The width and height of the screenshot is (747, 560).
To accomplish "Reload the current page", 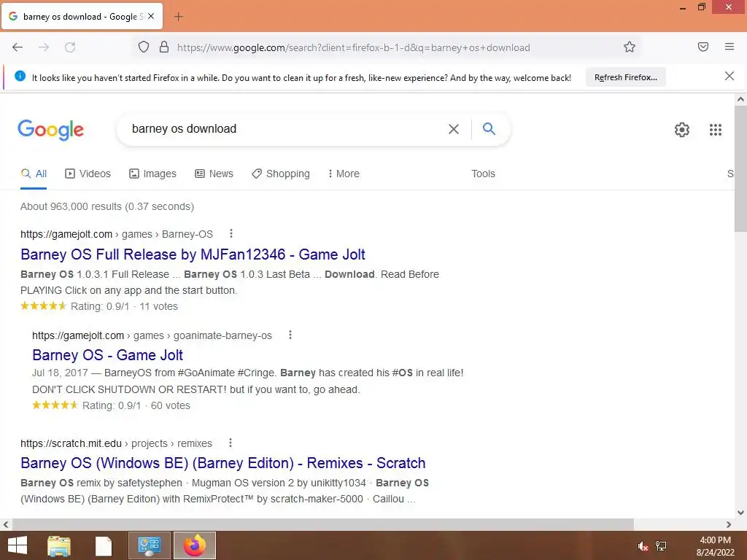I will (70, 47).
